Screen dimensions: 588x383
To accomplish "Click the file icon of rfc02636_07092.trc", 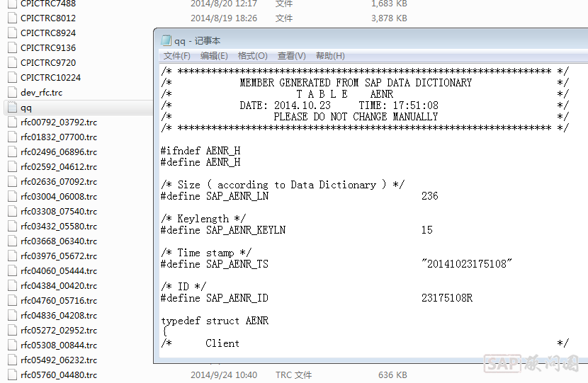I will pyautogui.click(x=12, y=182).
